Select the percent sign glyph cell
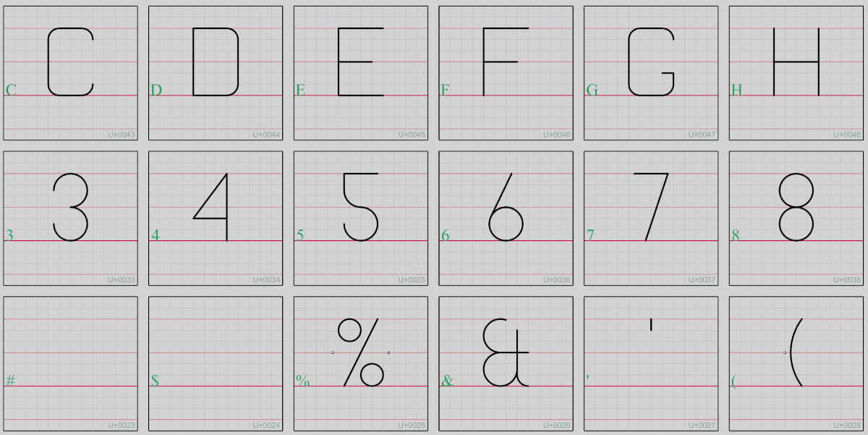The height and width of the screenshot is (435, 868). [x=361, y=363]
